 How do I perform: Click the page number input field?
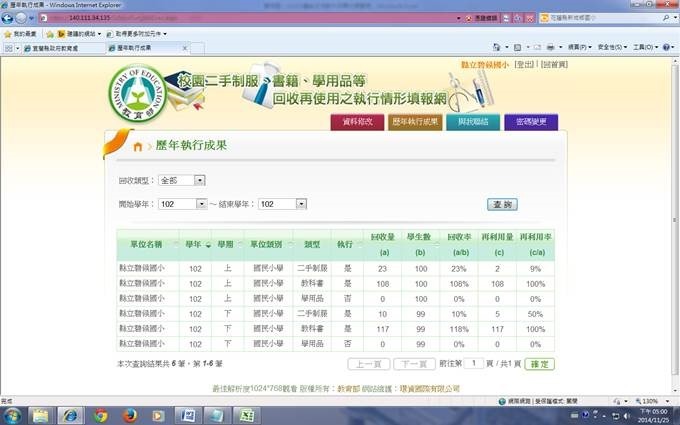tap(474, 363)
